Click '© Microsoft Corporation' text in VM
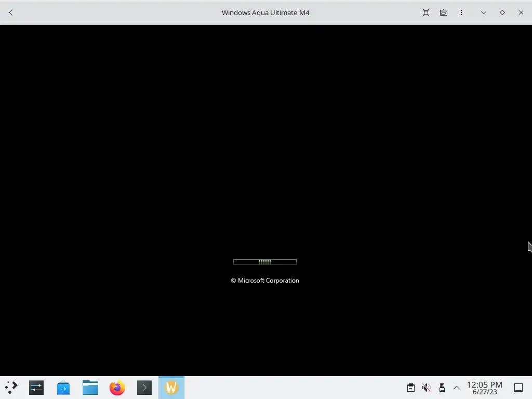The image size is (532, 399). tap(265, 281)
